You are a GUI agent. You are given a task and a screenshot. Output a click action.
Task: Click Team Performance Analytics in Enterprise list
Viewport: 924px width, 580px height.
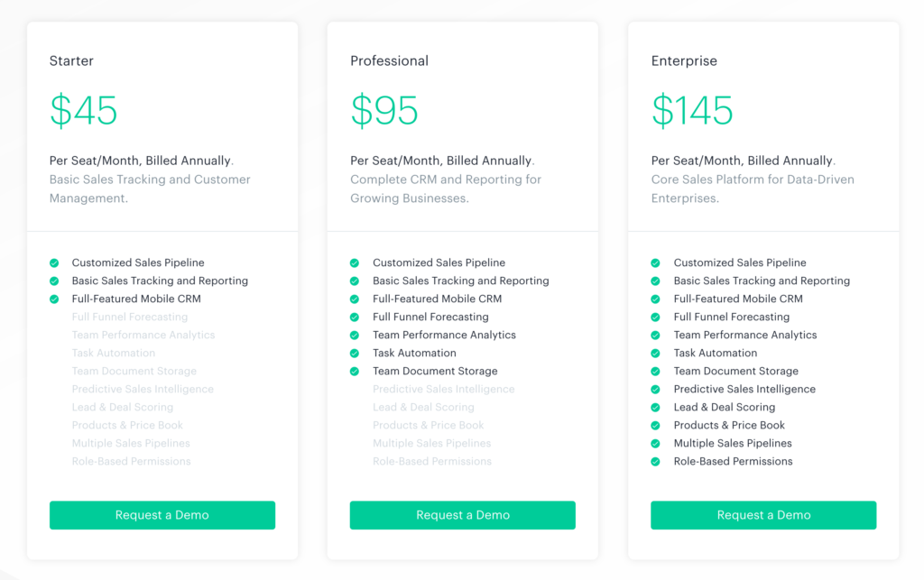click(745, 335)
